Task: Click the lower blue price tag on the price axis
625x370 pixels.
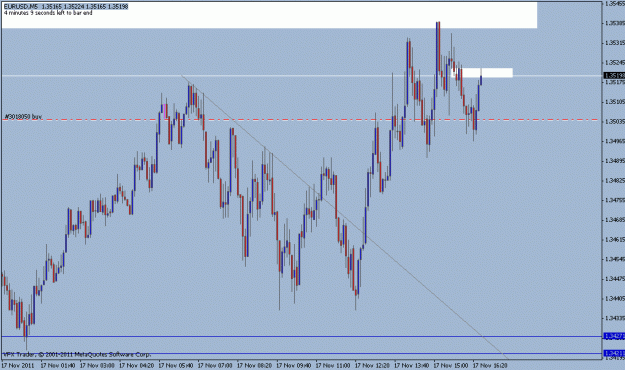Action: point(614,353)
